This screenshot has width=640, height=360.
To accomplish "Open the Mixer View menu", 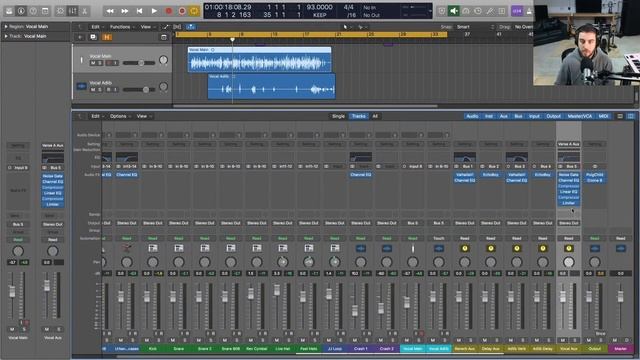I will [x=143, y=116].
